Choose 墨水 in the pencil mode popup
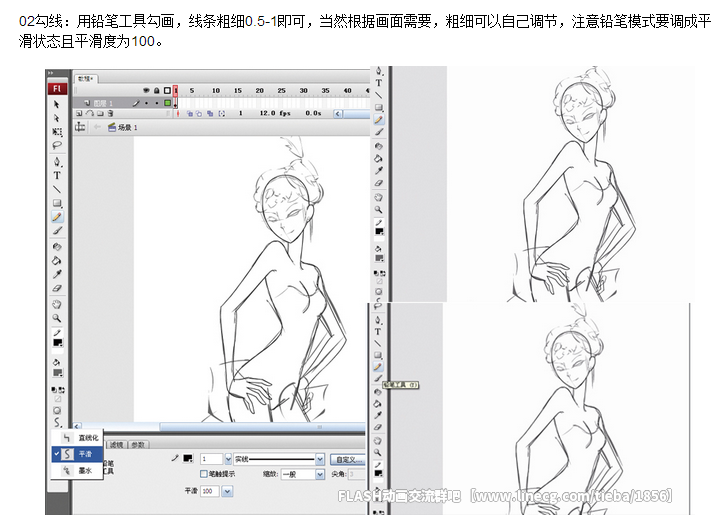 click(x=77, y=470)
